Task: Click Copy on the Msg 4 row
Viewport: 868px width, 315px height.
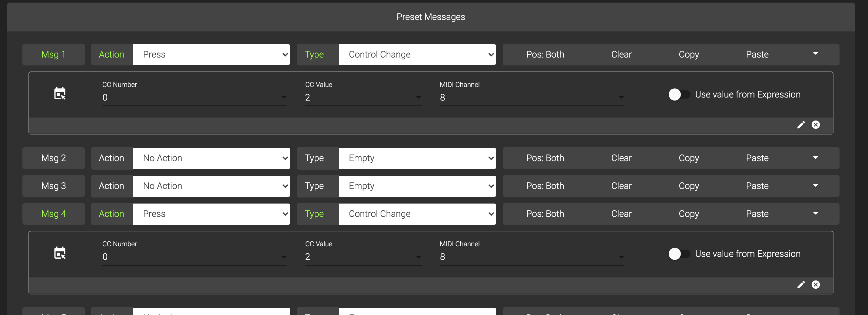Action: click(x=688, y=214)
